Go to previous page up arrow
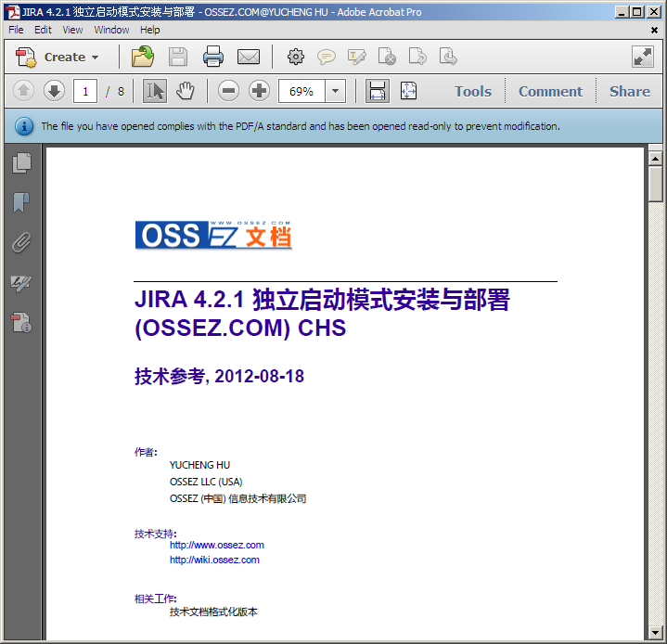 (24, 91)
